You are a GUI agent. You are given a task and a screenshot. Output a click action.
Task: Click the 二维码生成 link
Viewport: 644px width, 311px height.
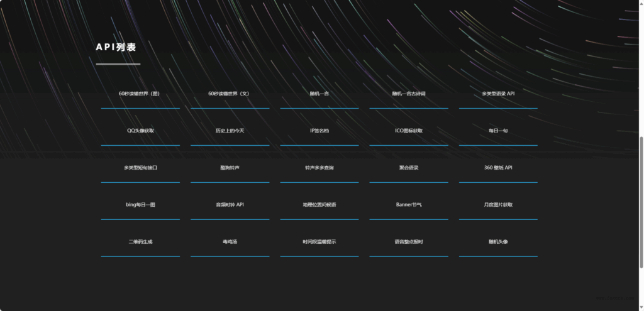tap(140, 242)
